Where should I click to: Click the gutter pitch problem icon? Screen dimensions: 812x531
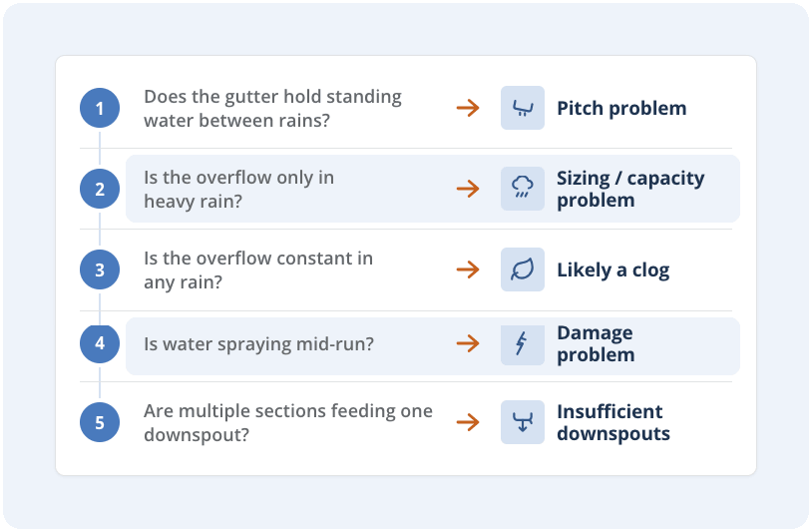click(522, 108)
